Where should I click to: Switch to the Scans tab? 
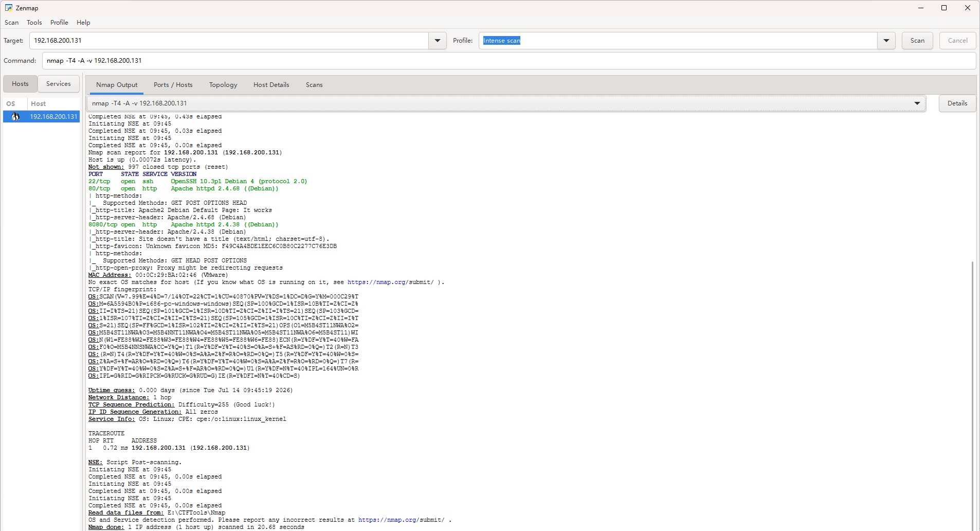tap(314, 85)
